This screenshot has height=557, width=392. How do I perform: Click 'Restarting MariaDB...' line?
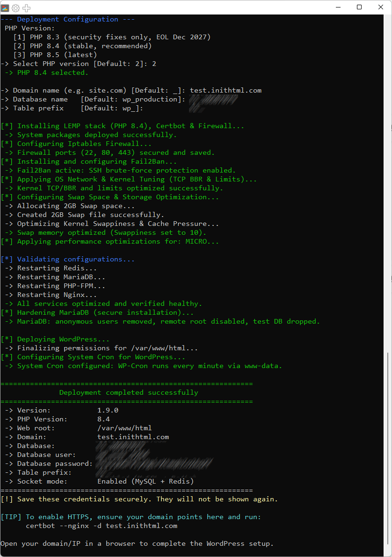[55, 277]
